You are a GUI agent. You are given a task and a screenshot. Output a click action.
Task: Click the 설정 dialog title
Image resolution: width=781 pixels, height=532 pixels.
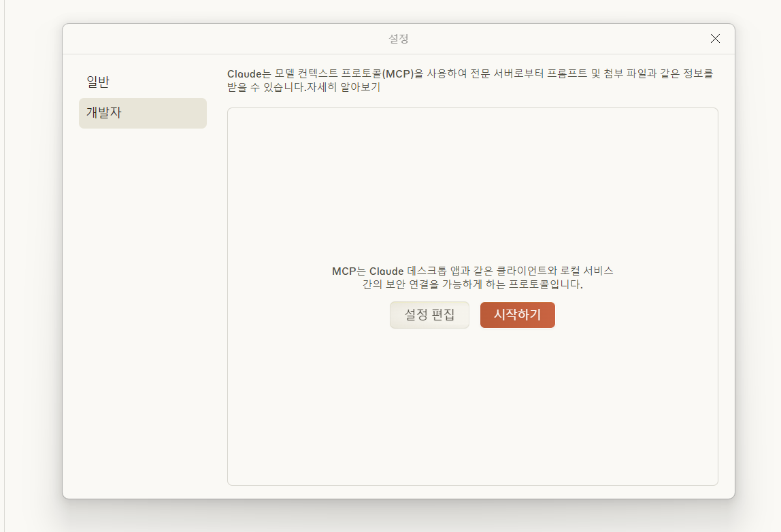(x=398, y=39)
